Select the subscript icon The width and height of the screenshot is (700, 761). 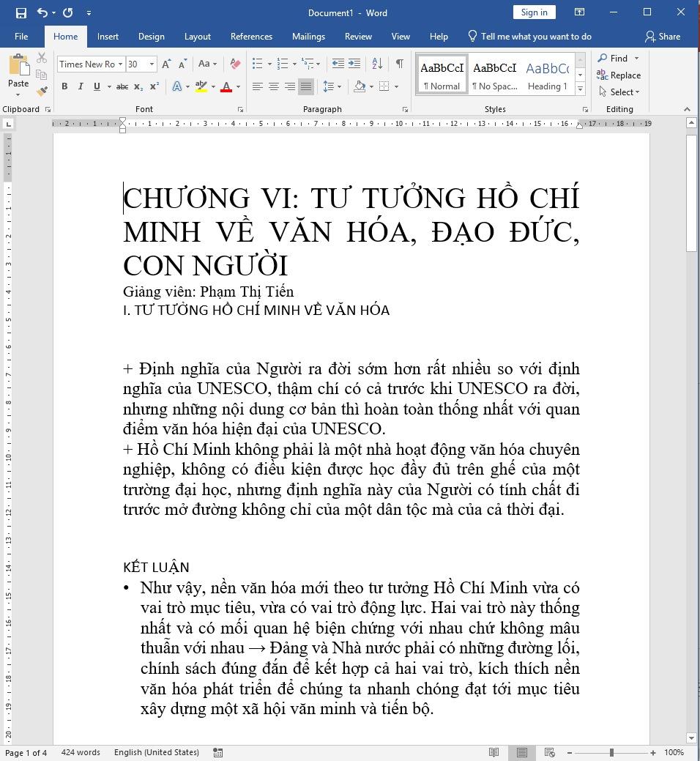tap(138, 86)
